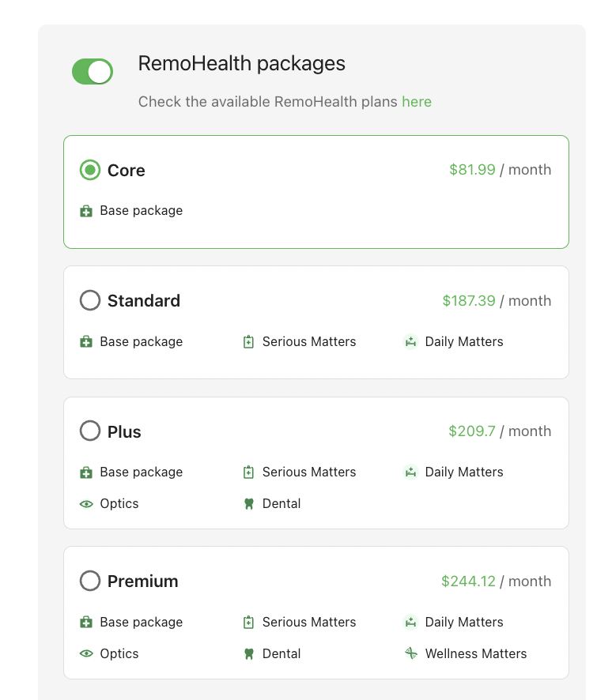Click the $81.99 / month Core price

(x=500, y=170)
